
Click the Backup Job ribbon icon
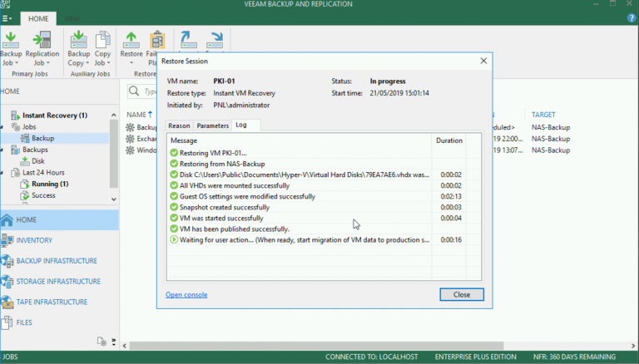click(x=11, y=41)
